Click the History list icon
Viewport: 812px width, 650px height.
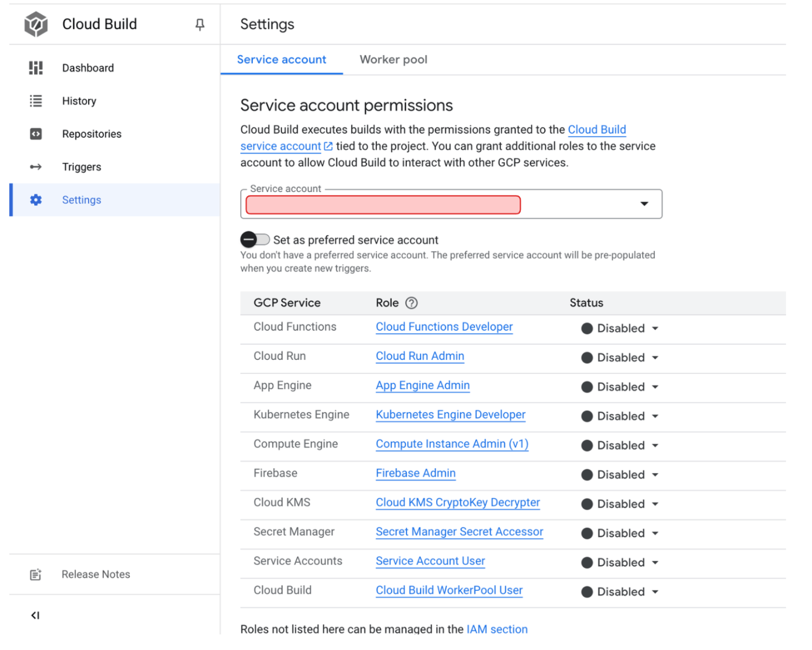(36, 101)
